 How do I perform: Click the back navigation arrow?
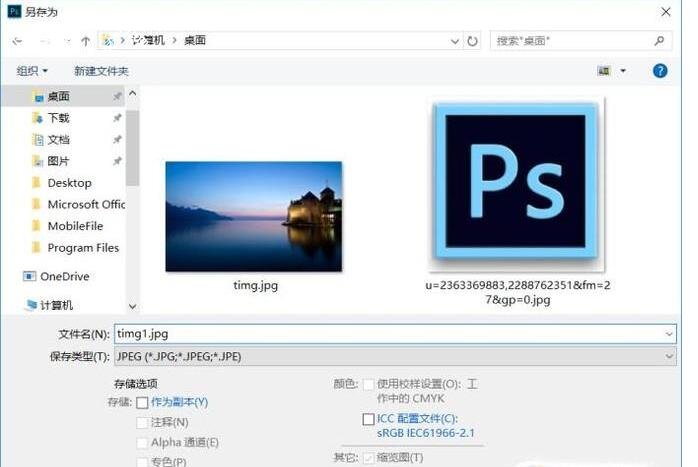[17, 41]
